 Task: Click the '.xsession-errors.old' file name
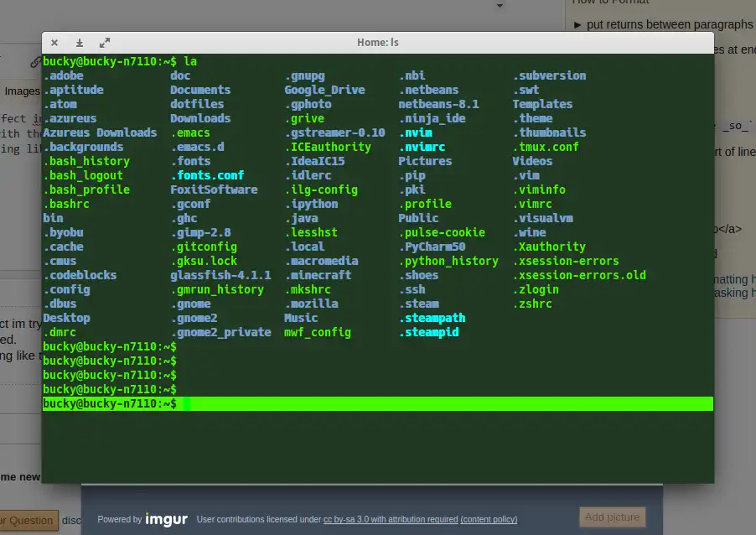click(579, 275)
